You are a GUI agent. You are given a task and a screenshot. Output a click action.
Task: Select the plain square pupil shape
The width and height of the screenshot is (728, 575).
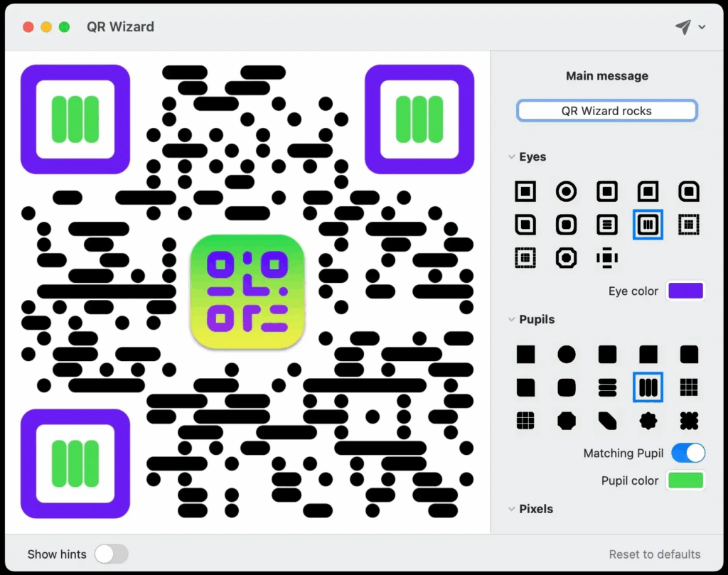(525, 354)
